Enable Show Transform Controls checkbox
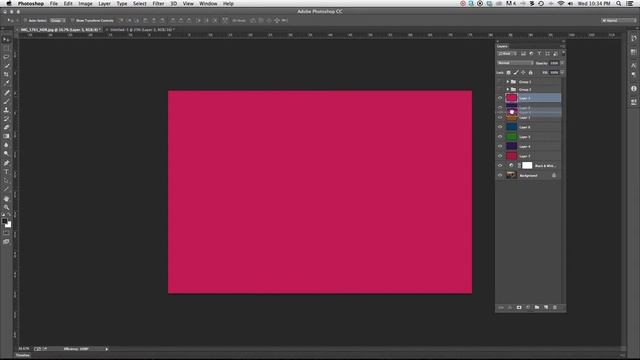 pyautogui.click(x=72, y=20)
